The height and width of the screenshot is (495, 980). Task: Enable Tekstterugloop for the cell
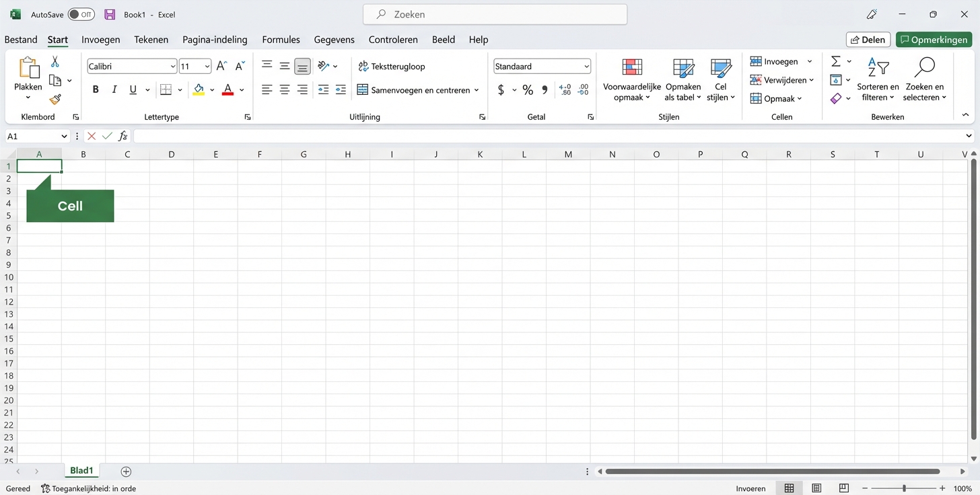pyautogui.click(x=392, y=67)
